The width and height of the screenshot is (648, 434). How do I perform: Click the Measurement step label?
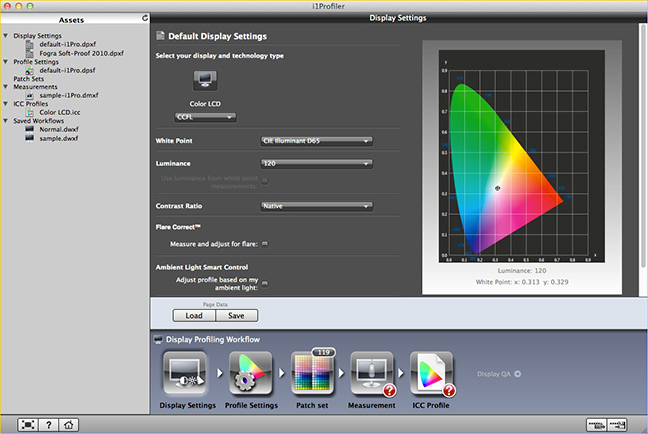(372, 405)
